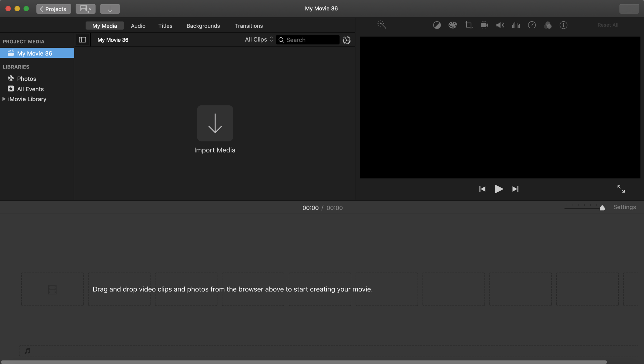Image resolution: width=644 pixels, height=364 pixels.
Task: Open the color correction palette icon
Action: (x=452, y=25)
